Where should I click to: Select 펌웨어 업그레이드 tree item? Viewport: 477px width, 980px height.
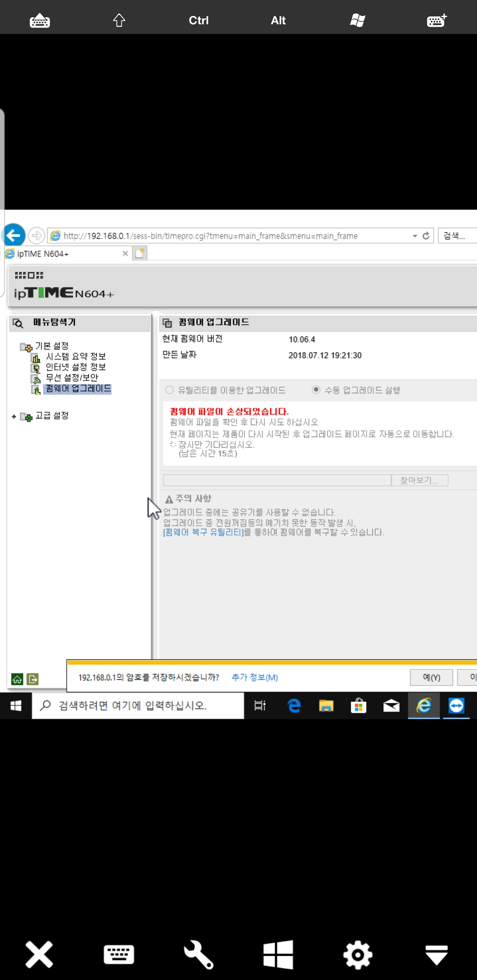coord(78,388)
